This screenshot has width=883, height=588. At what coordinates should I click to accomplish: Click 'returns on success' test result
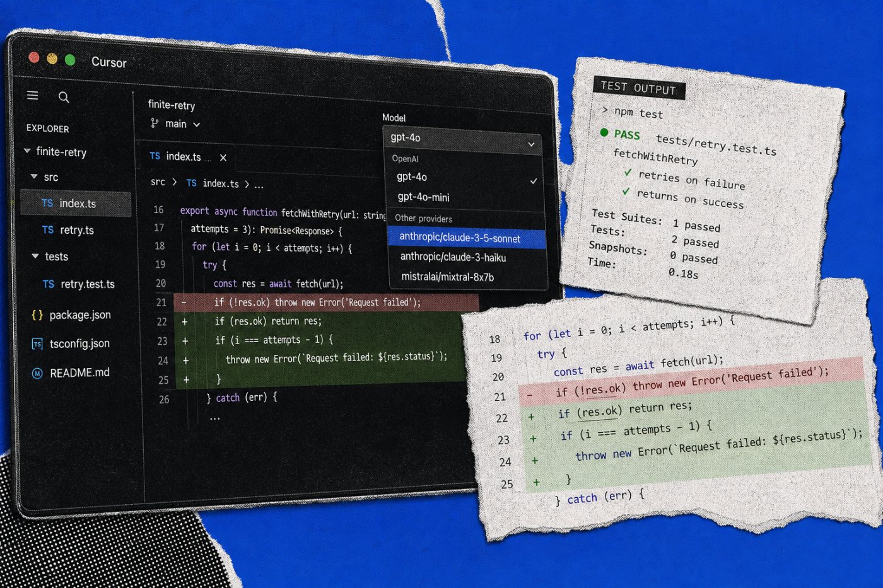point(690,199)
